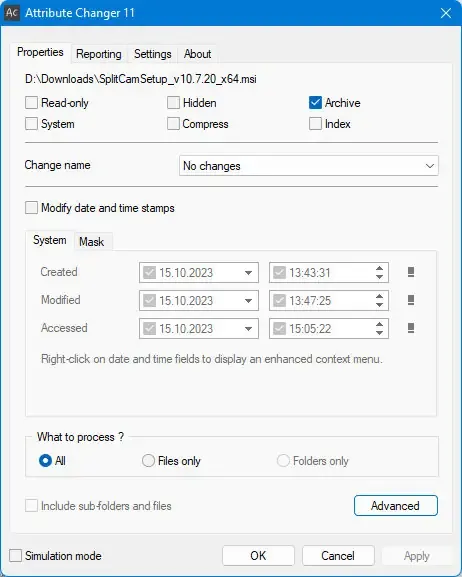Toggle checkbox inside Modified time field

(x=279, y=301)
